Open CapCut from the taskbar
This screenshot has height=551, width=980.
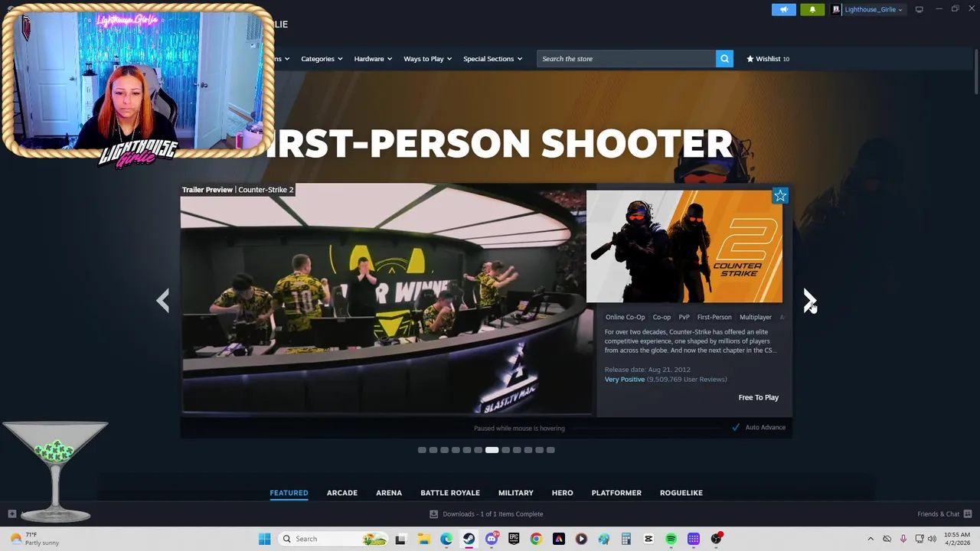648,539
